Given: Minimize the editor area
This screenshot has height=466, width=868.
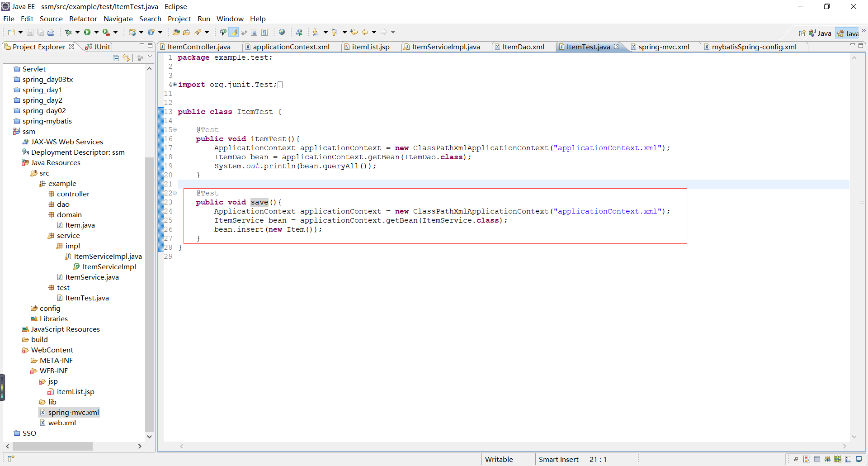Looking at the screenshot, I should (853, 45).
